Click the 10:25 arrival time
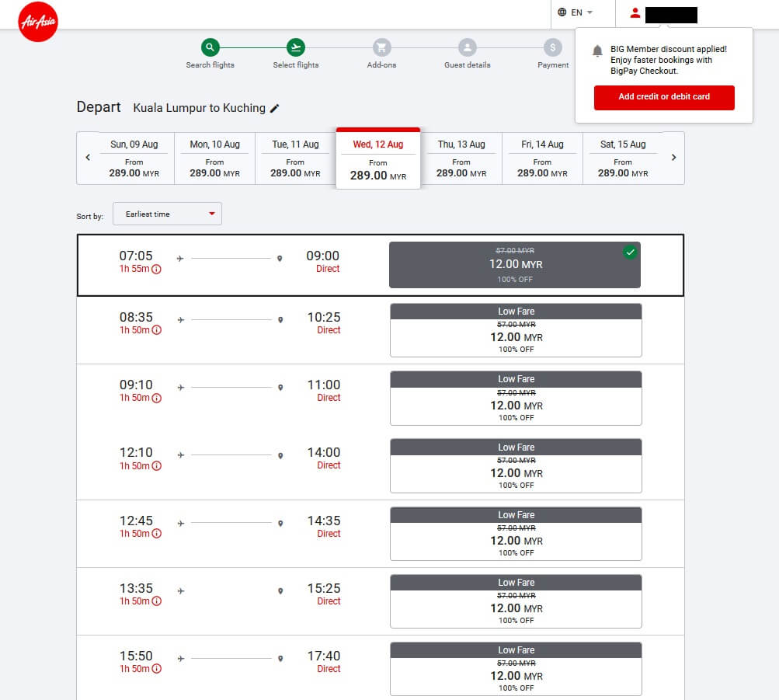The image size is (779, 700). pos(324,318)
